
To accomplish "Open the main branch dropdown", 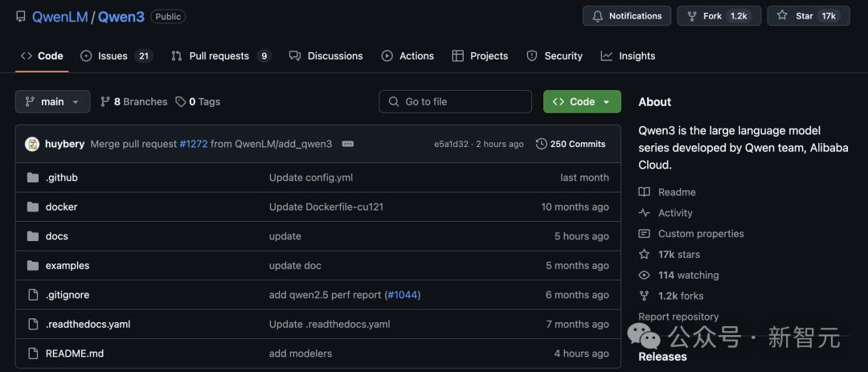I will click(x=52, y=102).
